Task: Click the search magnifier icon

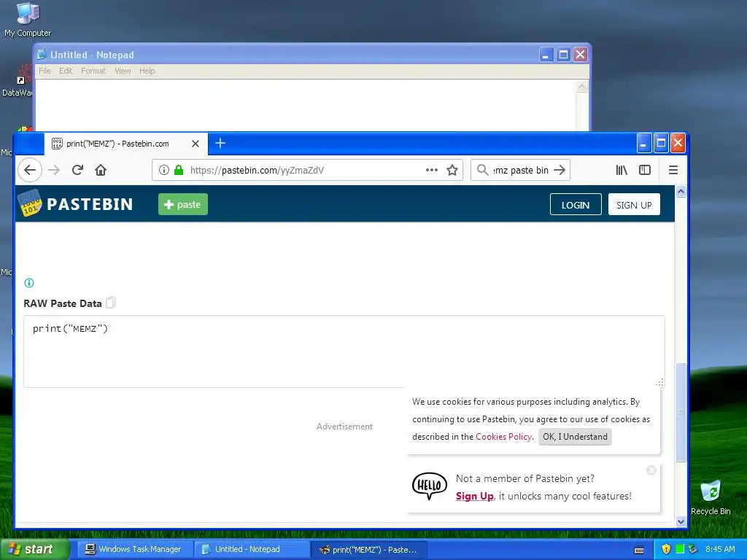Action: [483, 170]
